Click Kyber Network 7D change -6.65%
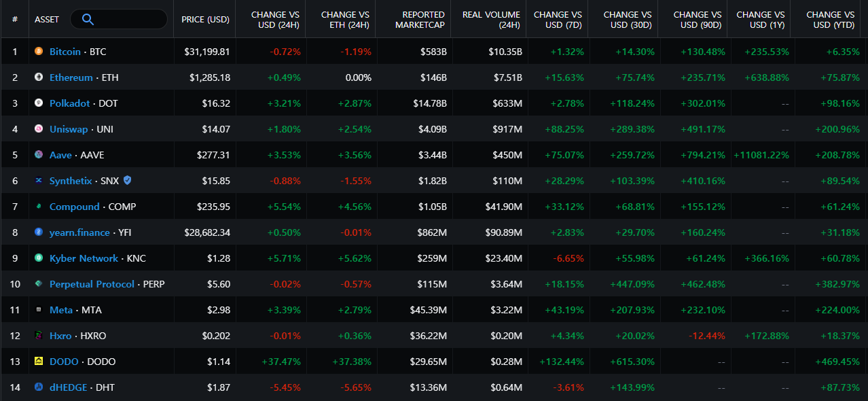This screenshot has width=868, height=401. point(568,258)
